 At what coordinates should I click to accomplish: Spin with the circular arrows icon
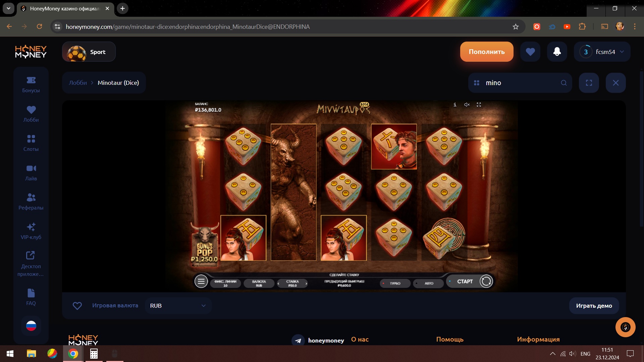point(486,282)
